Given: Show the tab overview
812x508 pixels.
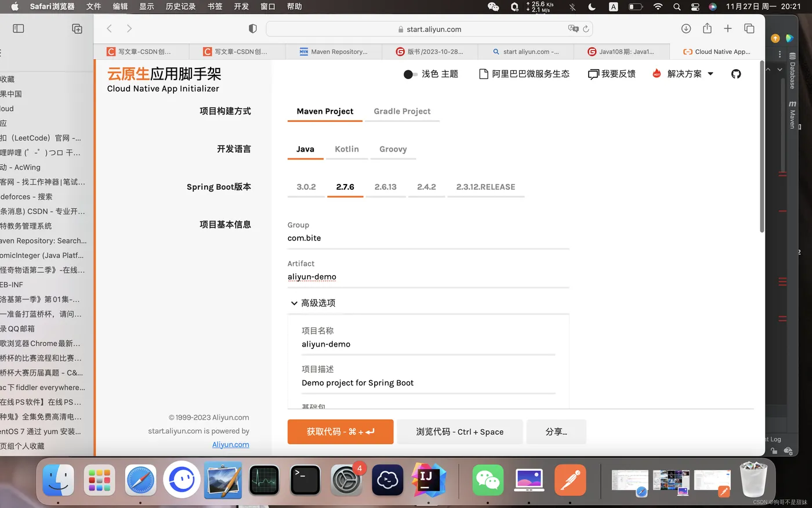Looking at the screenshot, I should (x=749, y=28).
